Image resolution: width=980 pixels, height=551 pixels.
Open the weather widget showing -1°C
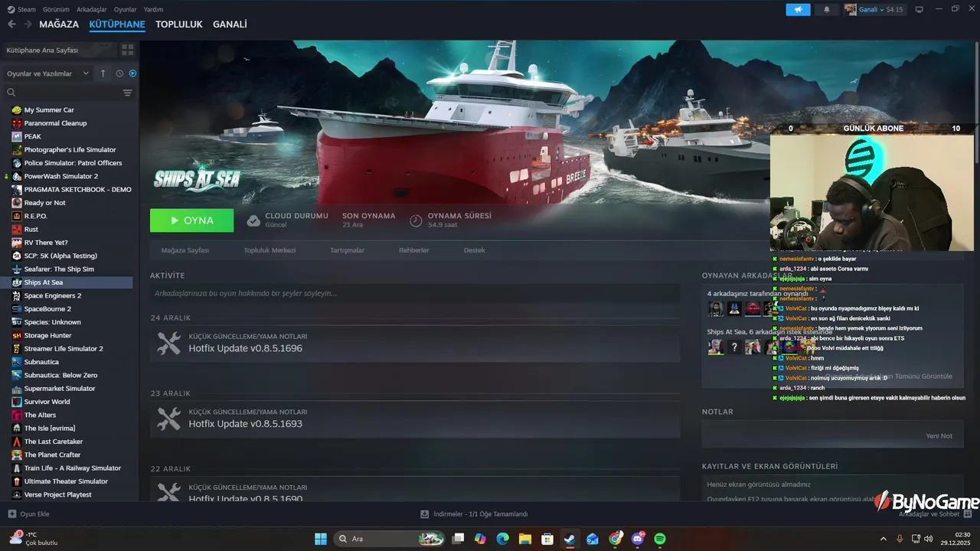(x=32, y=539)
